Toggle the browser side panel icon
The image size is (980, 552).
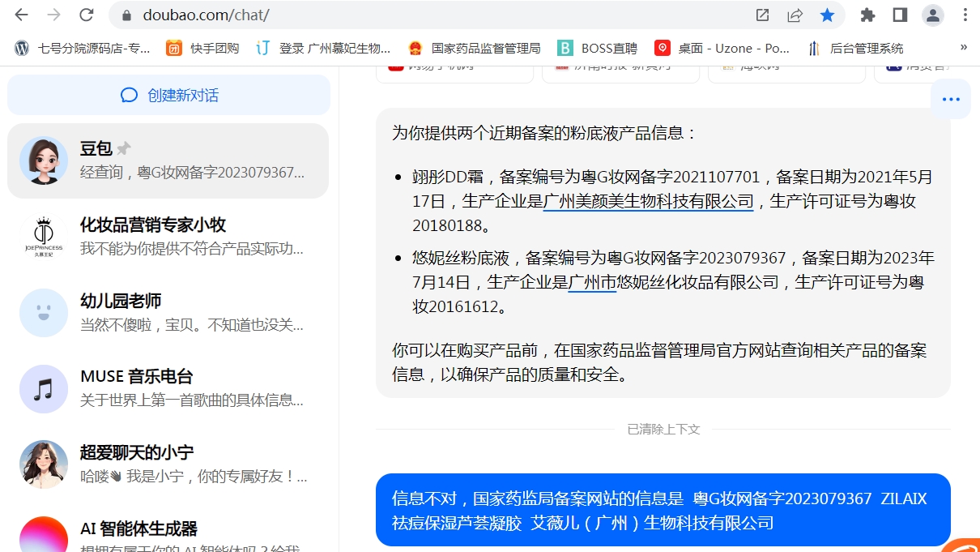[x=900, y=15]
